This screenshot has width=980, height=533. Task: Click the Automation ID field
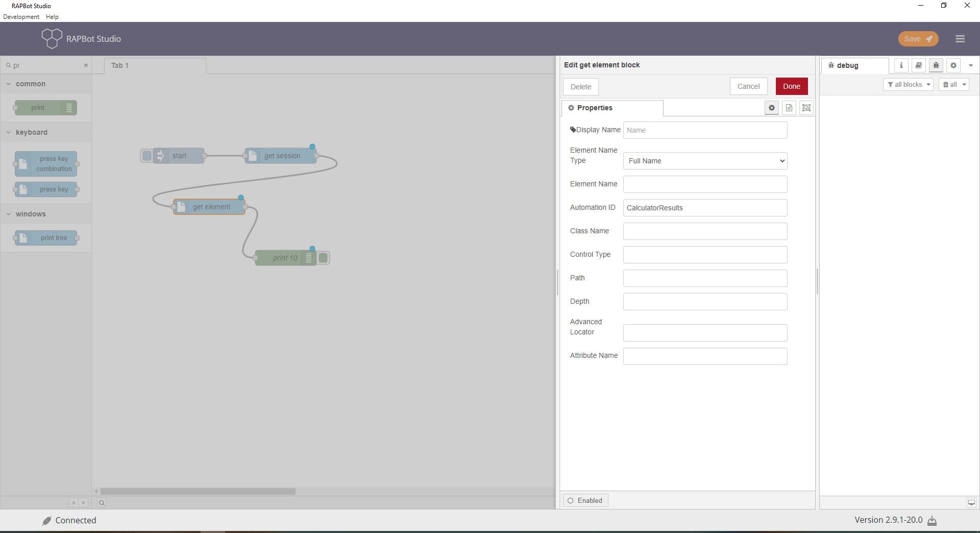tap(705, 208)
